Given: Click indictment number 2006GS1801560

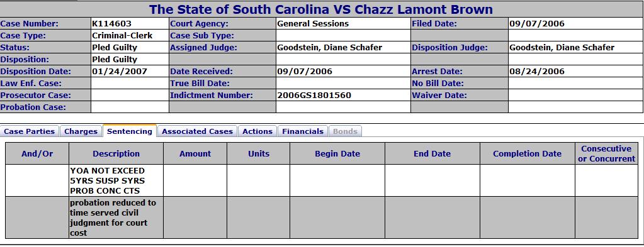Looking at the screenshot, I should click(314, 95).
